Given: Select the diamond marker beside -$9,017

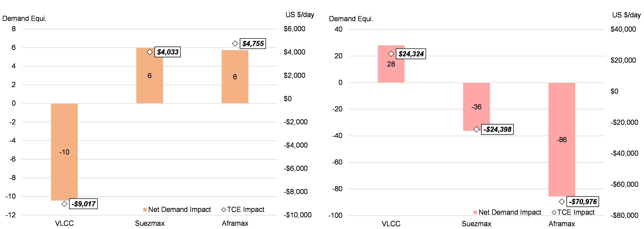Looking at the screenshot, I should pyautogui.click(x=64, y=204).
